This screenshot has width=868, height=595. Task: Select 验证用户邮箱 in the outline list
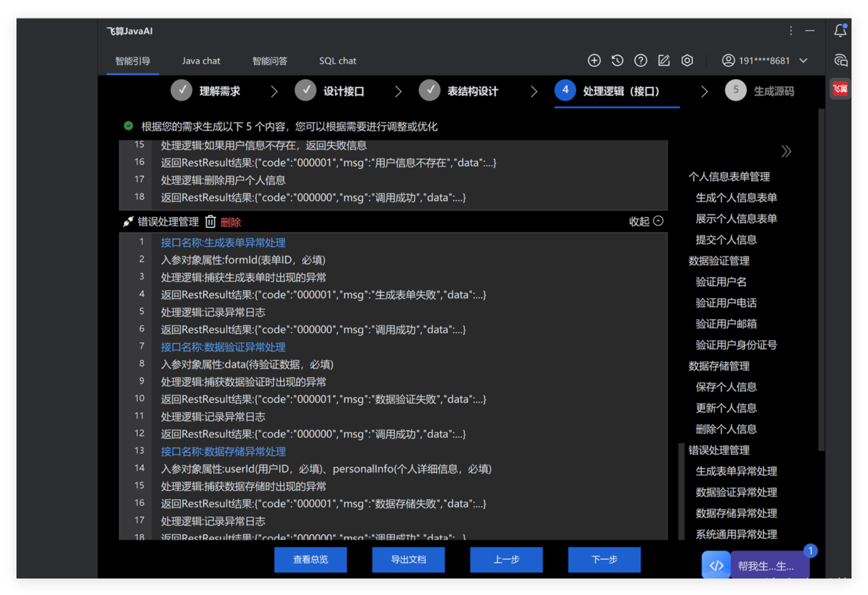click(726, 324)
